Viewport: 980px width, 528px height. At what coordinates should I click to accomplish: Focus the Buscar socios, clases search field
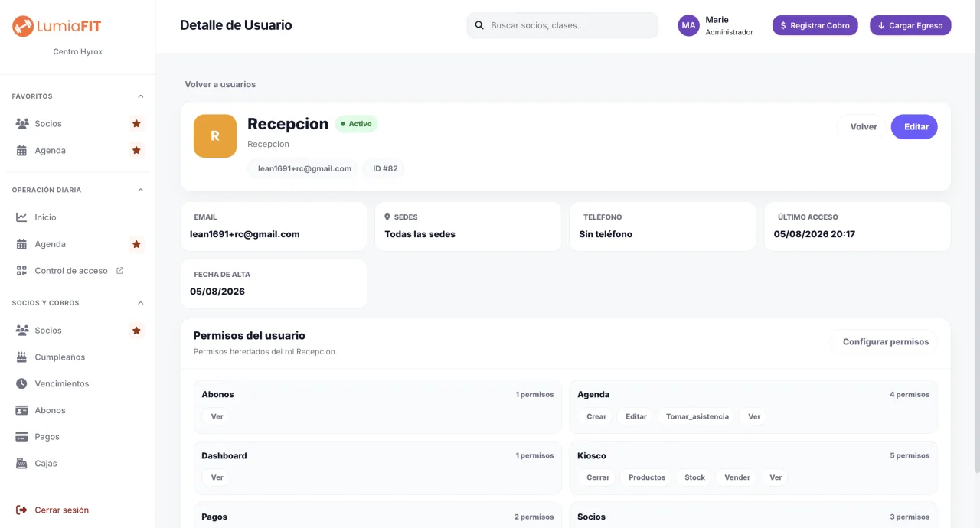(563, 25)
